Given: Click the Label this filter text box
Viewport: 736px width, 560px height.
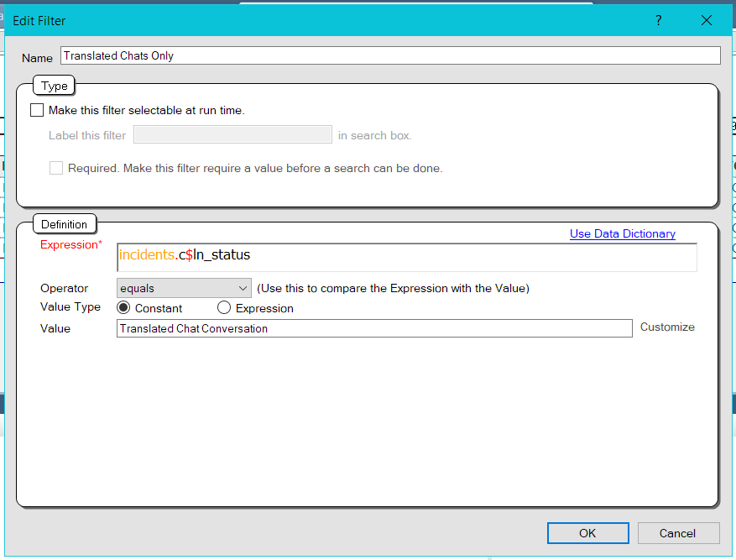Looking at the screenshot, I should (232, 135).
